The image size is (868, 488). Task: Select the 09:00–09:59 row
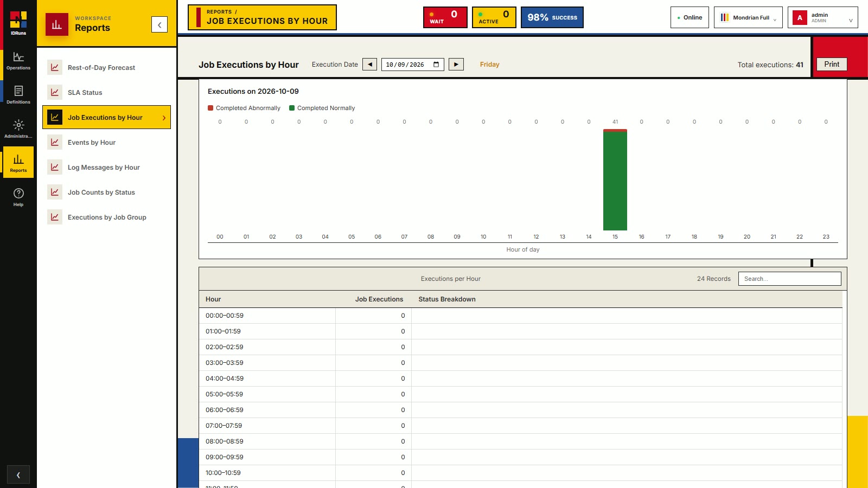click(521, 457)
